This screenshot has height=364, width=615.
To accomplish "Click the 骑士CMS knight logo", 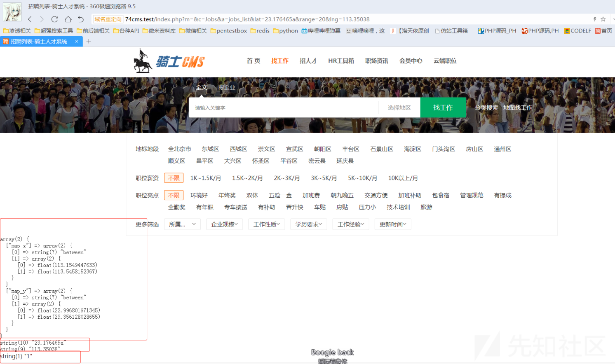I will tap(169, 61).
